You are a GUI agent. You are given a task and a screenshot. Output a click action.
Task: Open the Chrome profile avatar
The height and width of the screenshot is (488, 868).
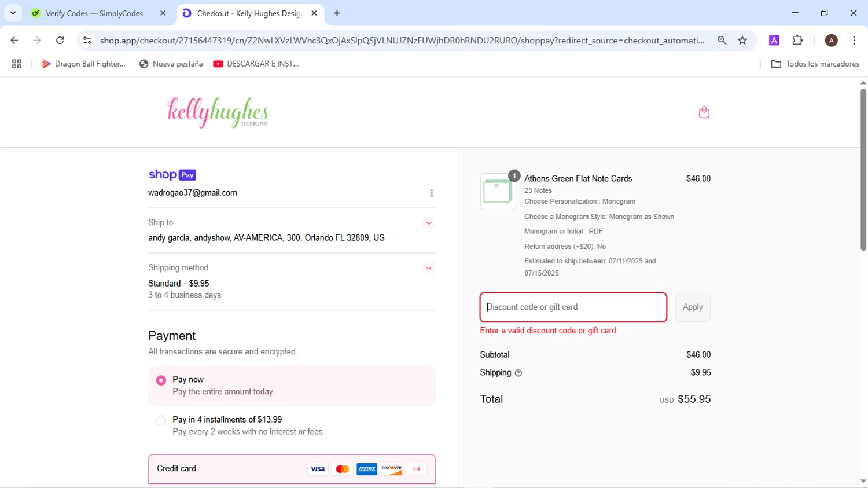(x=831, y=41)
